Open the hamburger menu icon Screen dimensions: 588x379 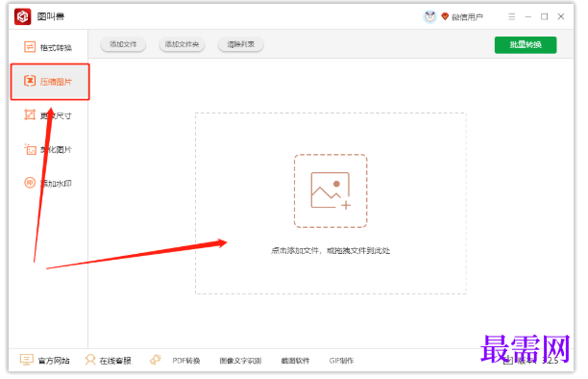(x=511, y=16)
